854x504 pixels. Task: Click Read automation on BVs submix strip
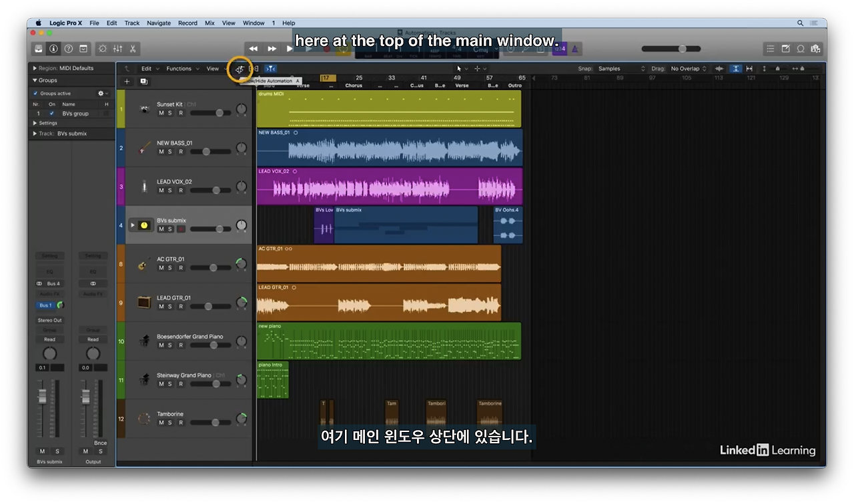(x=50, y=339)
